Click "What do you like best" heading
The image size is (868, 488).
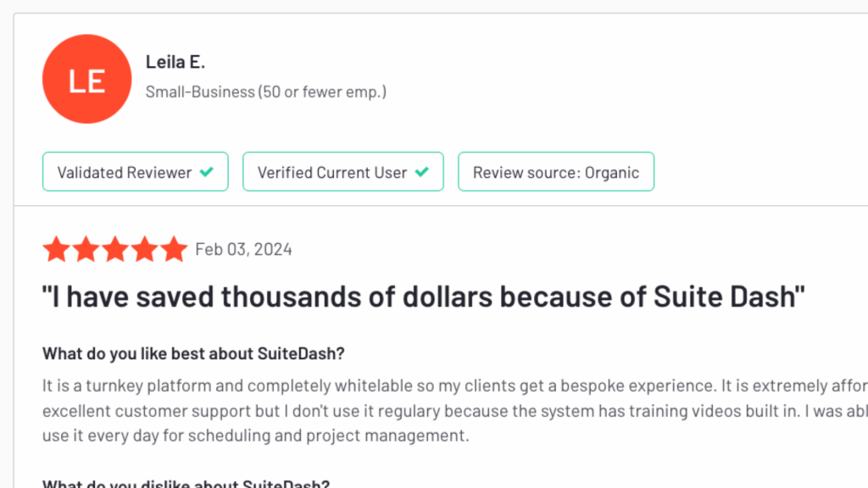pos(193,352)
